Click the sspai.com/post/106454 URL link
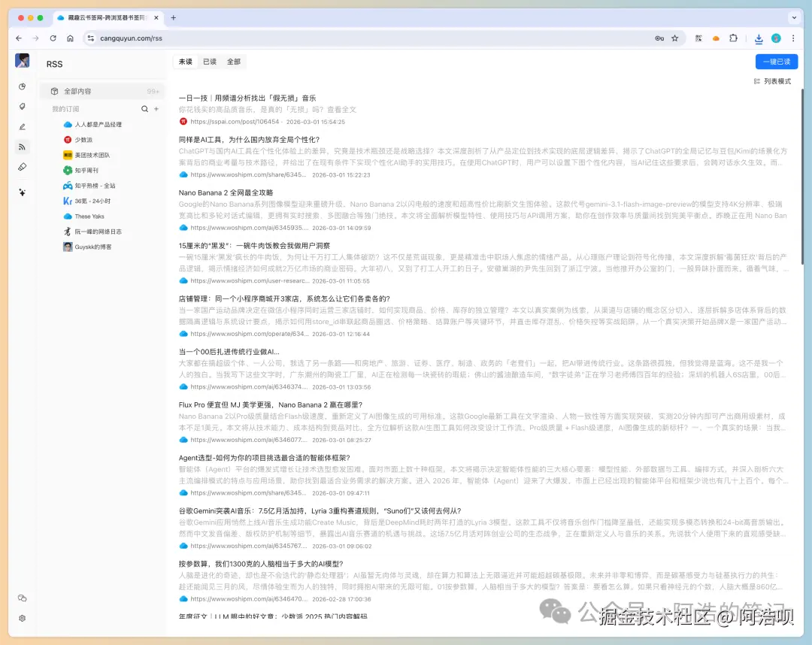 tap(235, 122)
